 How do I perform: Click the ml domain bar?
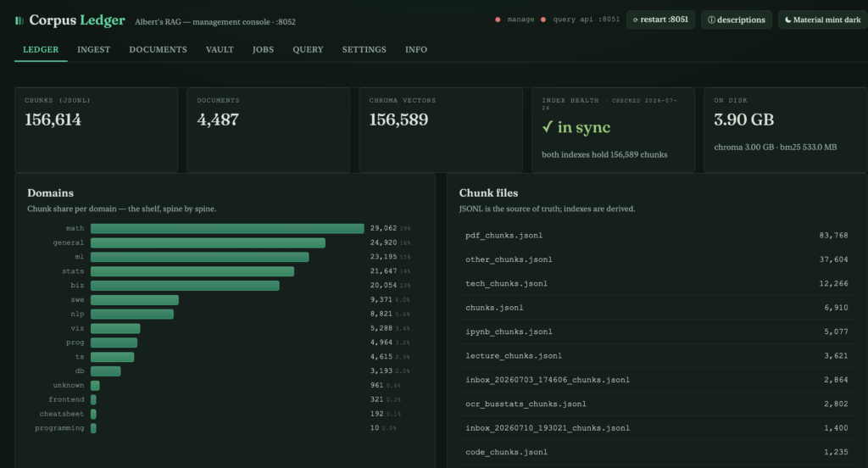click(x=200, y=257)
